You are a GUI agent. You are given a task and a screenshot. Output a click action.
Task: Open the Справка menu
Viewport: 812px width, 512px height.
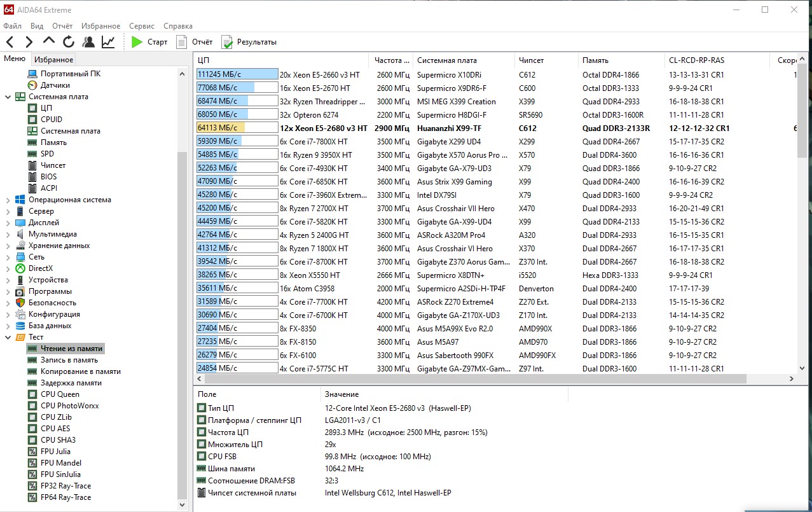(x=178, y=26)
